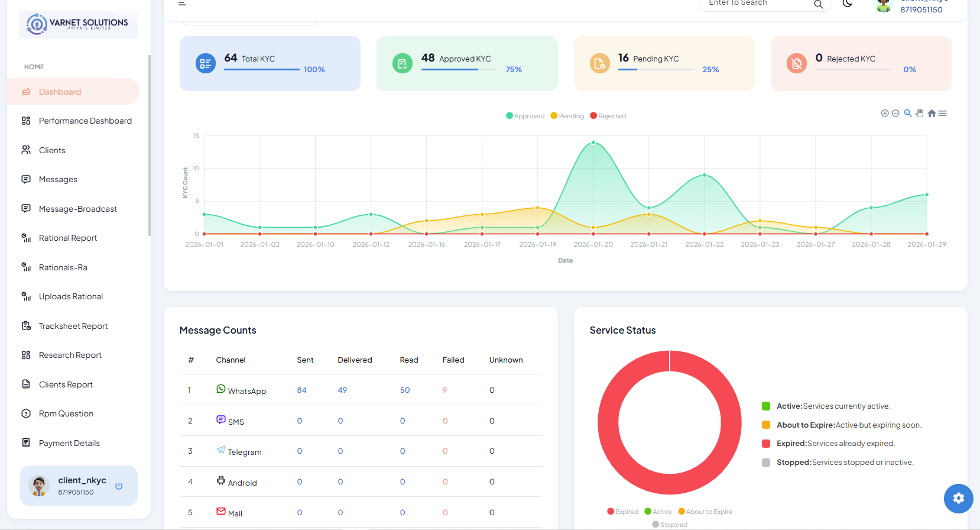This screenshot has height=530, width=980.
Task: Click the Rpm Question help icon
Action: click(x=26, y=413)
